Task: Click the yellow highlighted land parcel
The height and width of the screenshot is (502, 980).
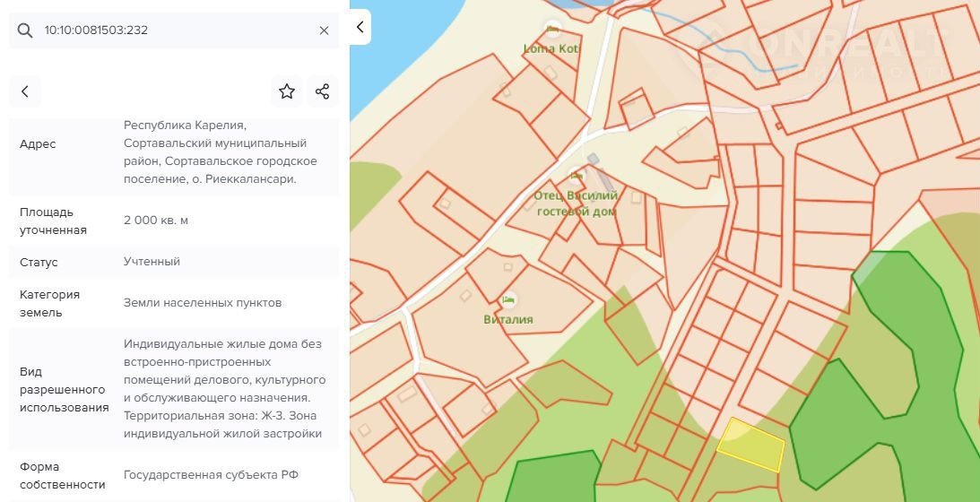Action: tap(750, 445)
